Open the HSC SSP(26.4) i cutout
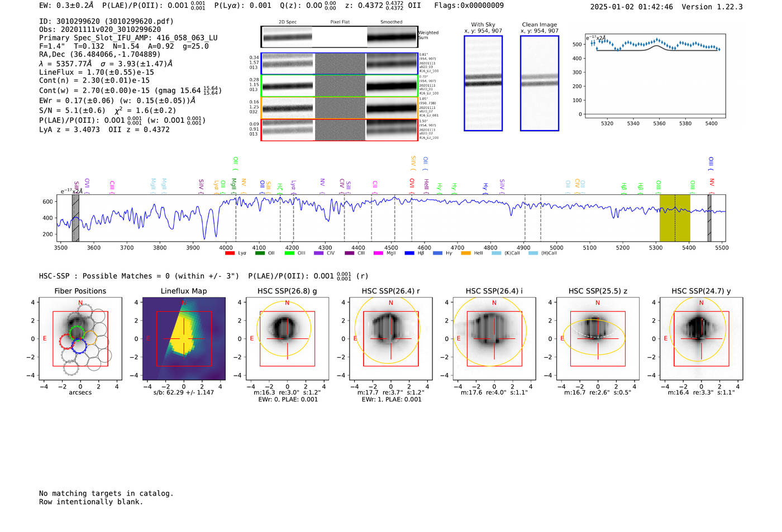The image size is (782, 532). coord(494,338)
